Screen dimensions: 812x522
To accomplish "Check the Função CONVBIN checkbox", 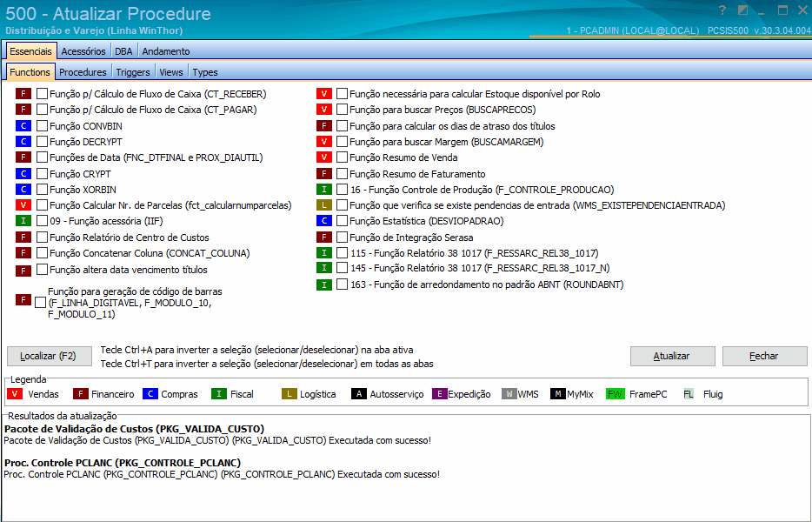I will 42,126.
